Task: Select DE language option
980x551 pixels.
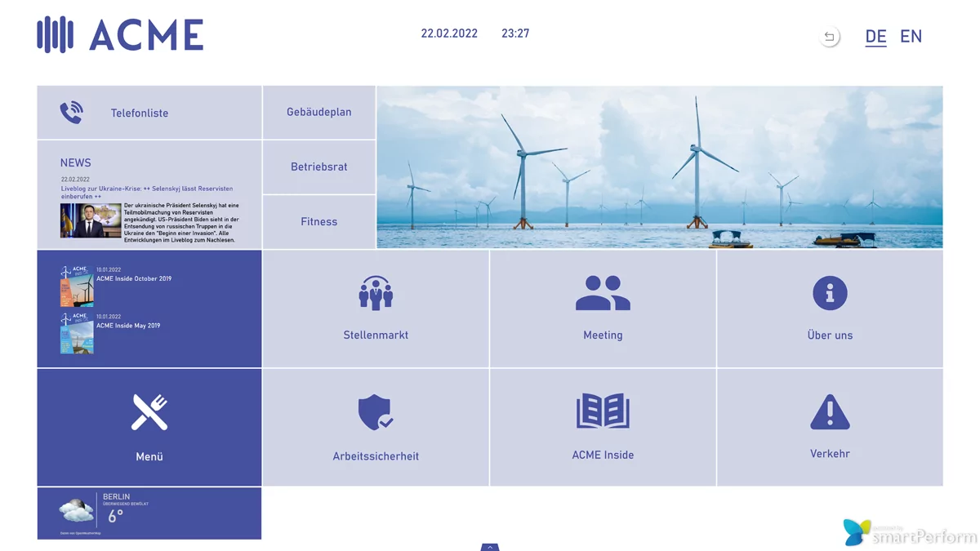Action: point(875,37)
